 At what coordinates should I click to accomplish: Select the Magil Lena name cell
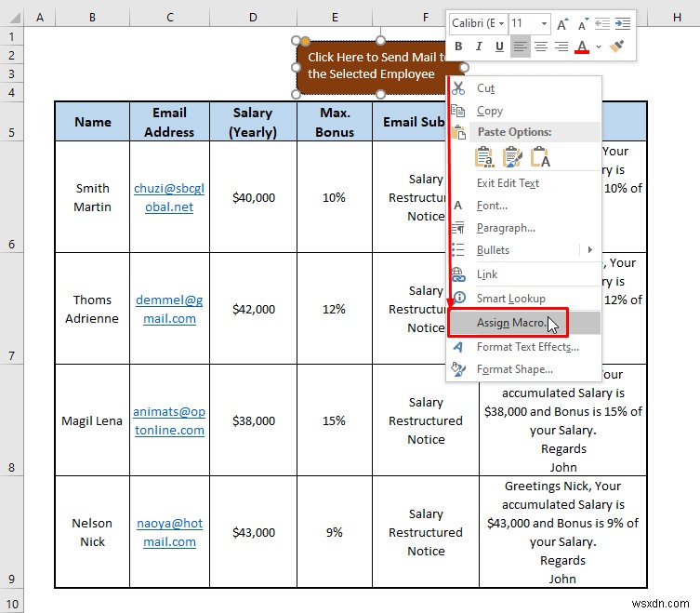[92, 420]
